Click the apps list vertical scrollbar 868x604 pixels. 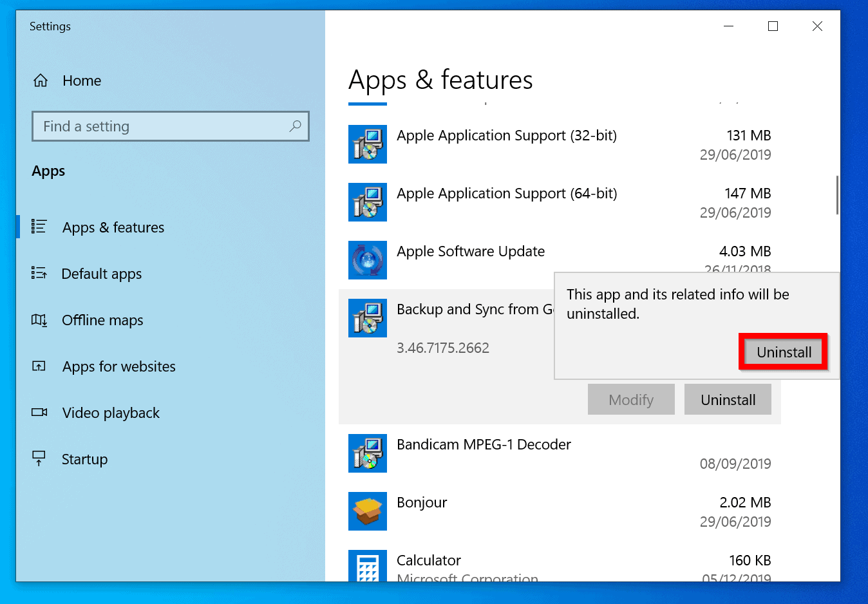[x=837, y=194]
